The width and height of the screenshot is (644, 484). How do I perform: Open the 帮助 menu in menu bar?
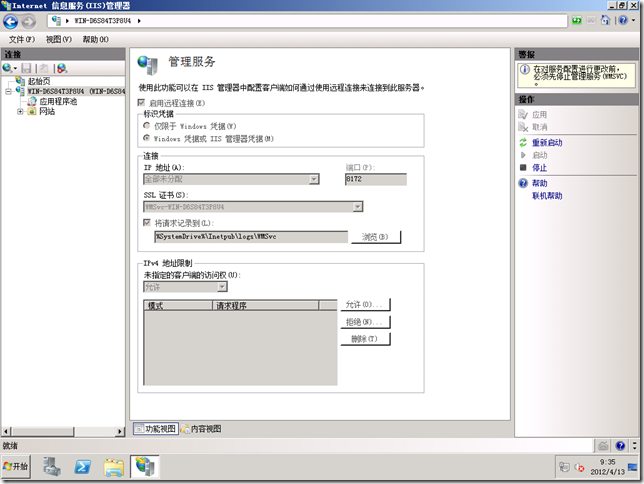pos(95,39)
